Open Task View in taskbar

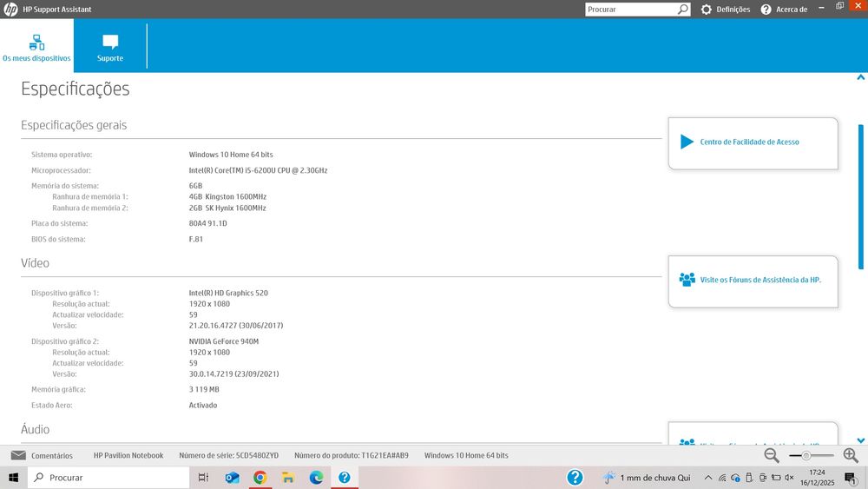click(x=203, y=478)
